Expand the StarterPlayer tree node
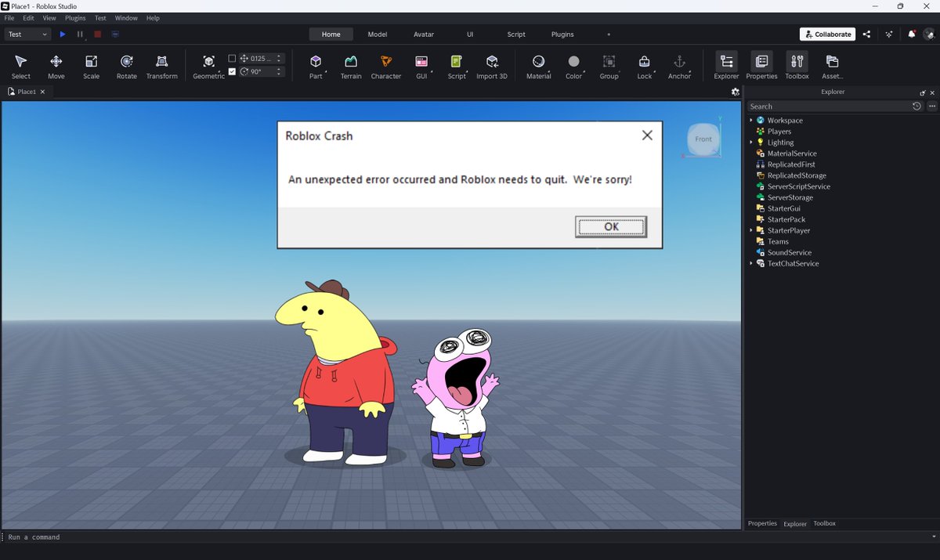The image size is (940, 560). tap(751, 230)
